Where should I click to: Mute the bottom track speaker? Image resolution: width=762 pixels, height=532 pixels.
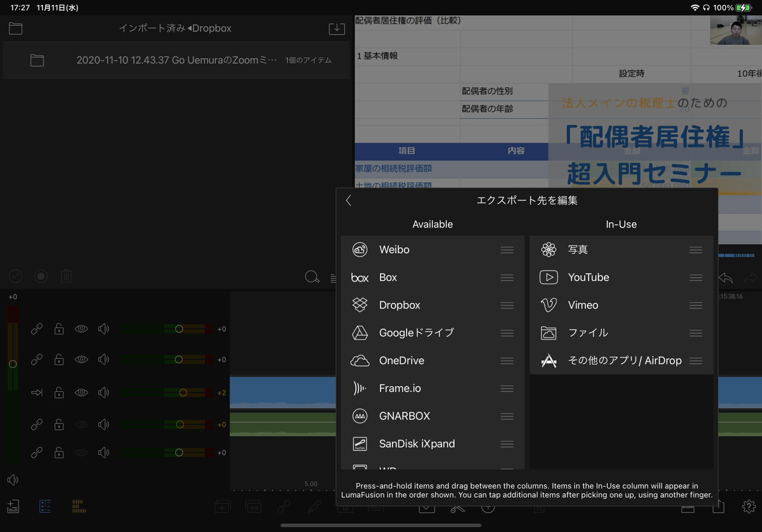104,452
